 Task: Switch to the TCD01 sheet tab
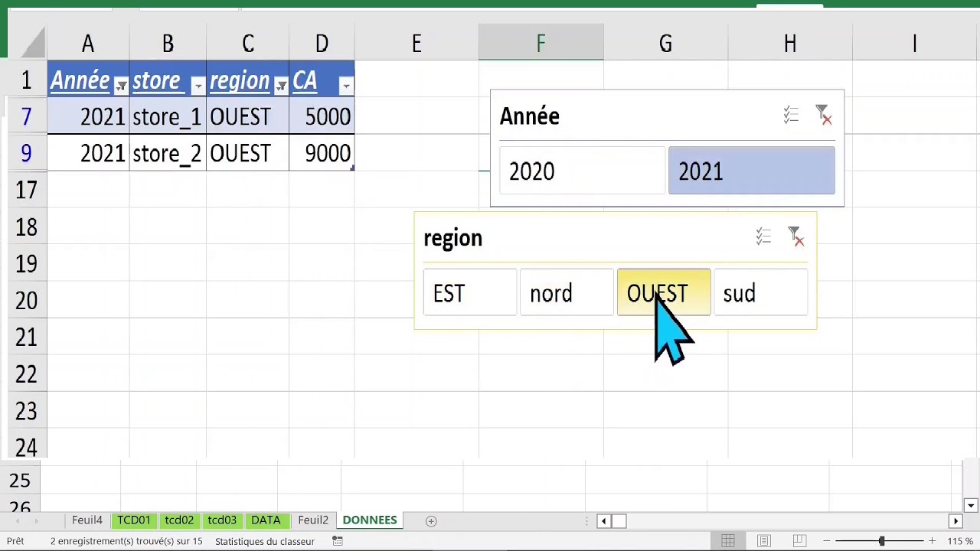tap(134, 520)
